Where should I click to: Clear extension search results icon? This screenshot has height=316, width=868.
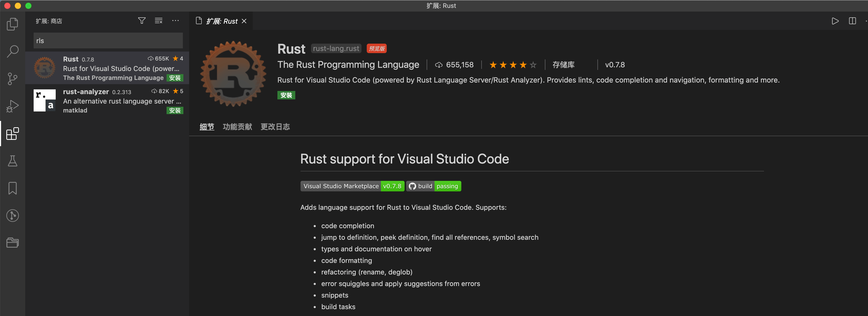click(158, 21)
